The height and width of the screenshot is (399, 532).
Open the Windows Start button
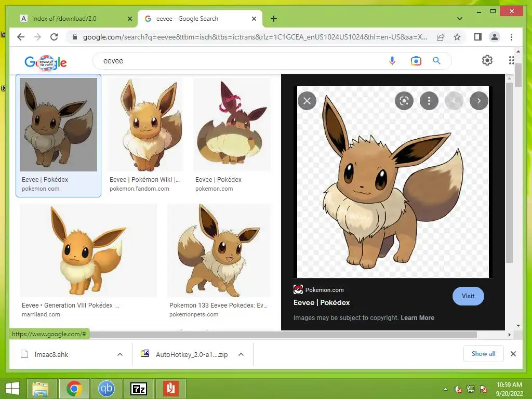point(12,389)
